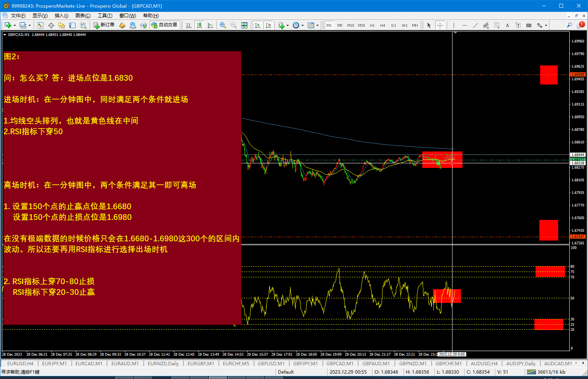Viewport: 588px width, 379px height.
Task: Click the 1.69509 red price level label
Action: pyautogui.click(x=578, y=75)
